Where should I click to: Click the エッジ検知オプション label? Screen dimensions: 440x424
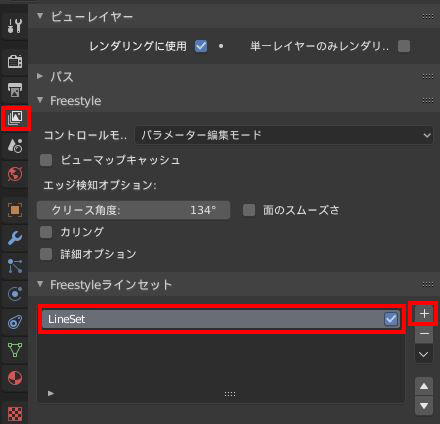pos(100,185)
